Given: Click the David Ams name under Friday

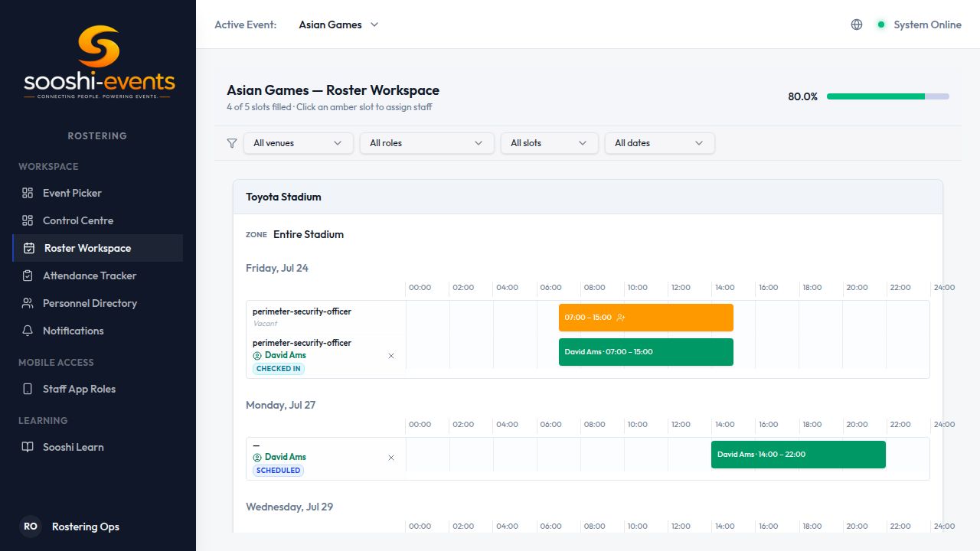Looking at the screenshot, I should point(286,356).
